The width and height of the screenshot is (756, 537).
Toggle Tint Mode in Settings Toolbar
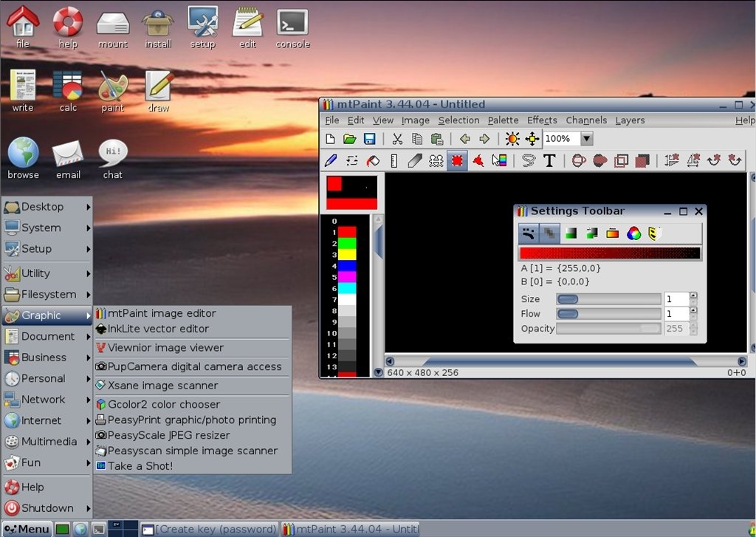click(x=571, y=233)
